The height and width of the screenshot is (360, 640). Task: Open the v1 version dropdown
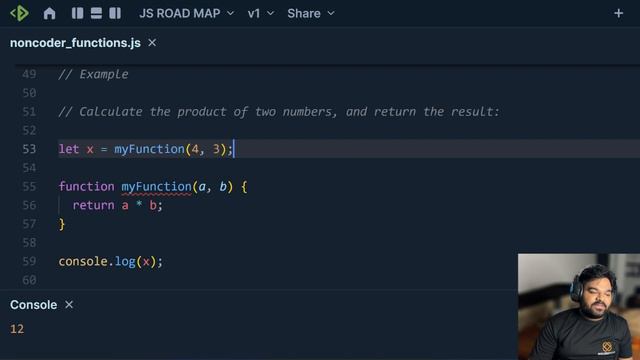pos(261,13)
